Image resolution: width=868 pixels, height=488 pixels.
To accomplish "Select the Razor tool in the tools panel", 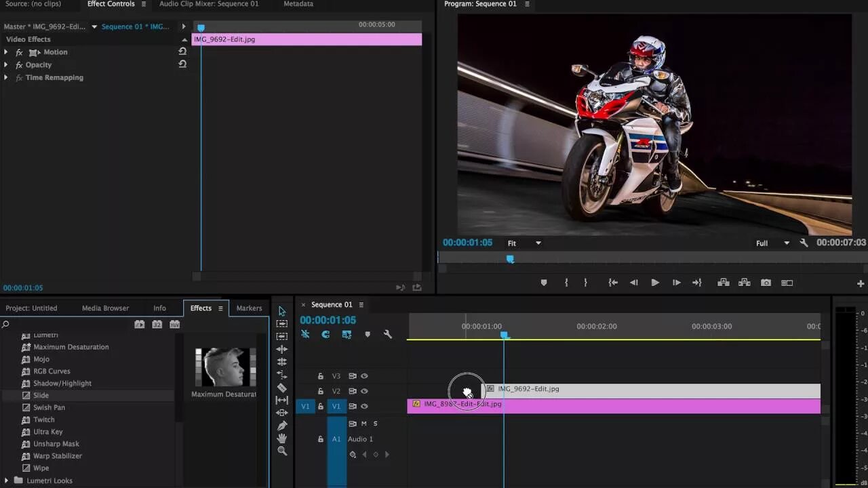I will pyautogui.click(x=282, y=388).
